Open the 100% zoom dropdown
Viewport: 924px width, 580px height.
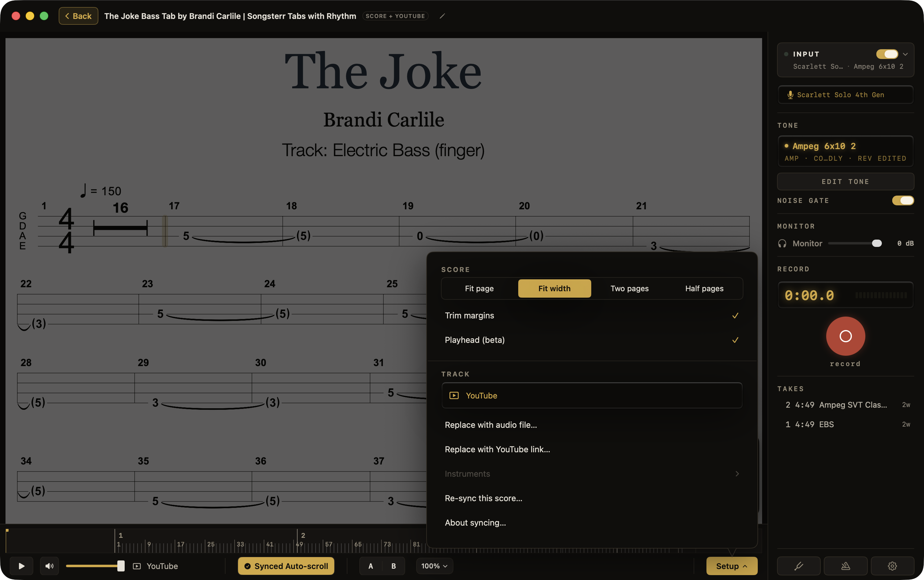click(434, 566)
